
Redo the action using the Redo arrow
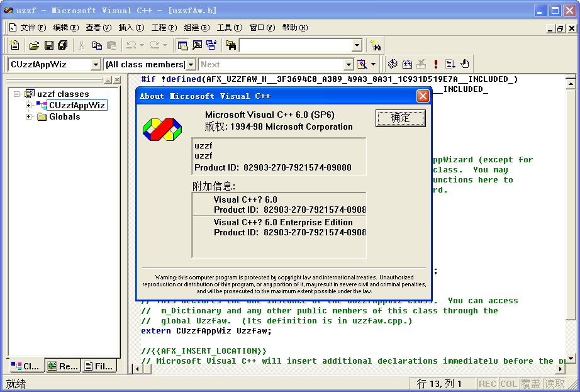(154, 45)
